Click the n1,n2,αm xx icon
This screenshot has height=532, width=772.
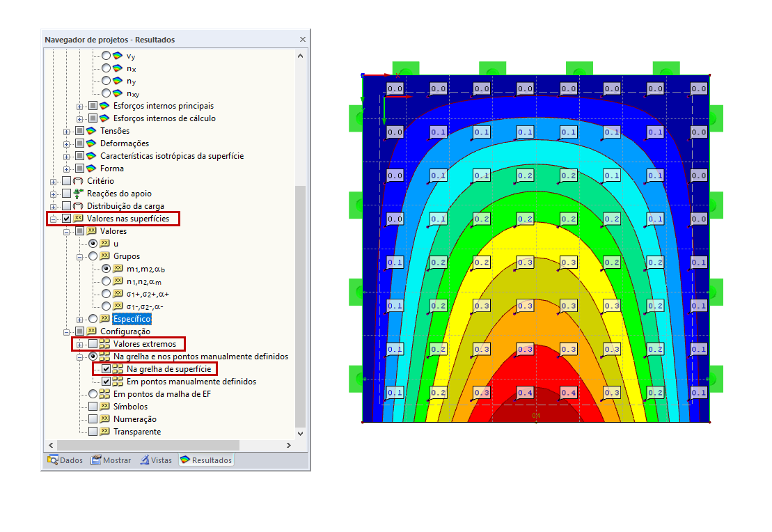(x=118, y=281)
